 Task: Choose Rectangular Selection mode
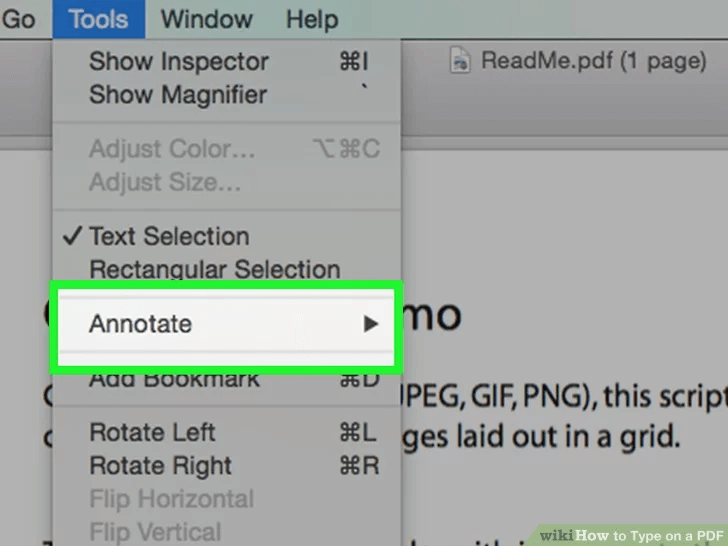point(227,269)
